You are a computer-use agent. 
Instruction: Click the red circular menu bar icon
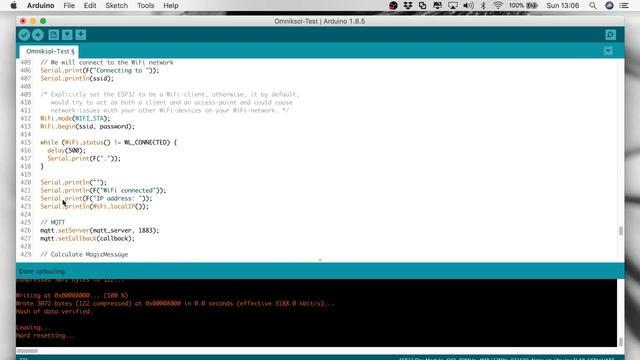tap(393, 5)
